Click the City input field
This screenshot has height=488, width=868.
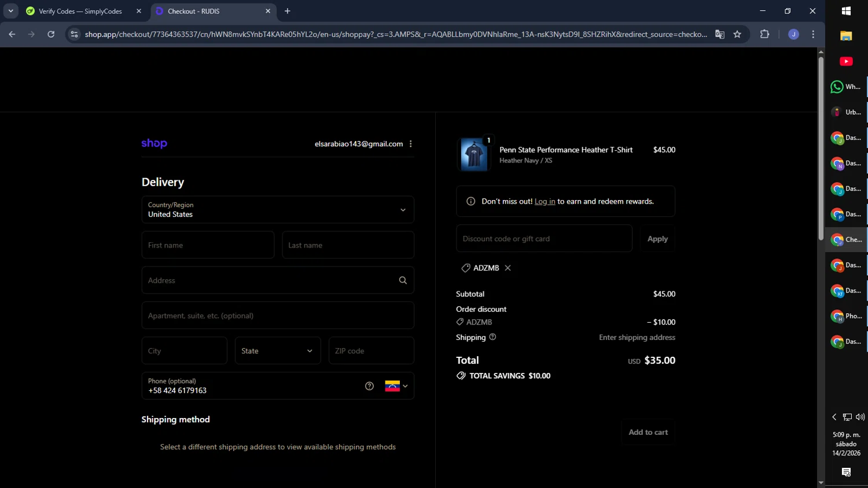pyautogui.click(x=184, y=351)
